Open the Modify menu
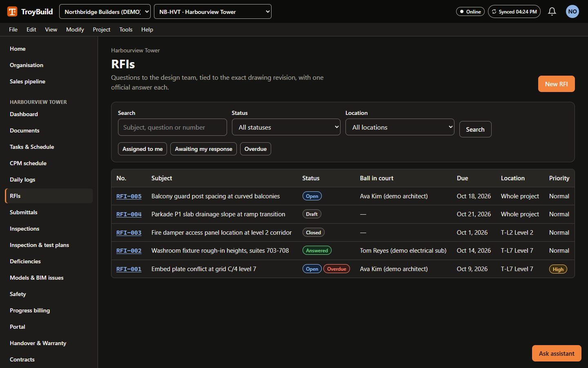 click(75, 29)
